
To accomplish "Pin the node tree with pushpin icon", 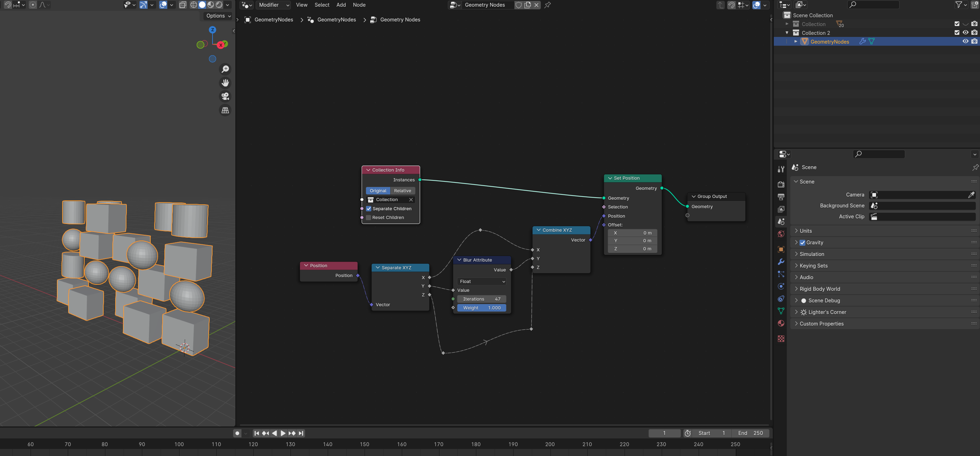I will pyautogui.click(x=548, y=5).
